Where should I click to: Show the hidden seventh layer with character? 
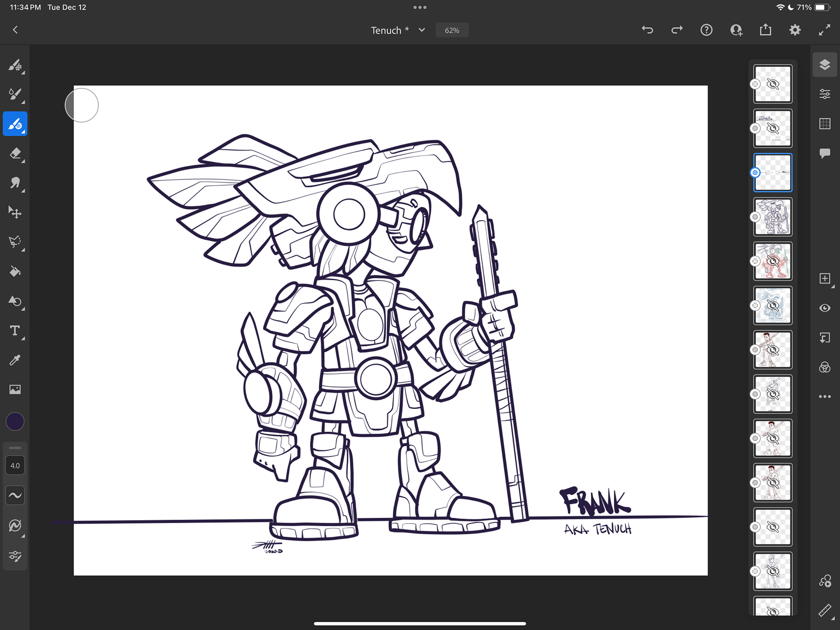point(773,350)
